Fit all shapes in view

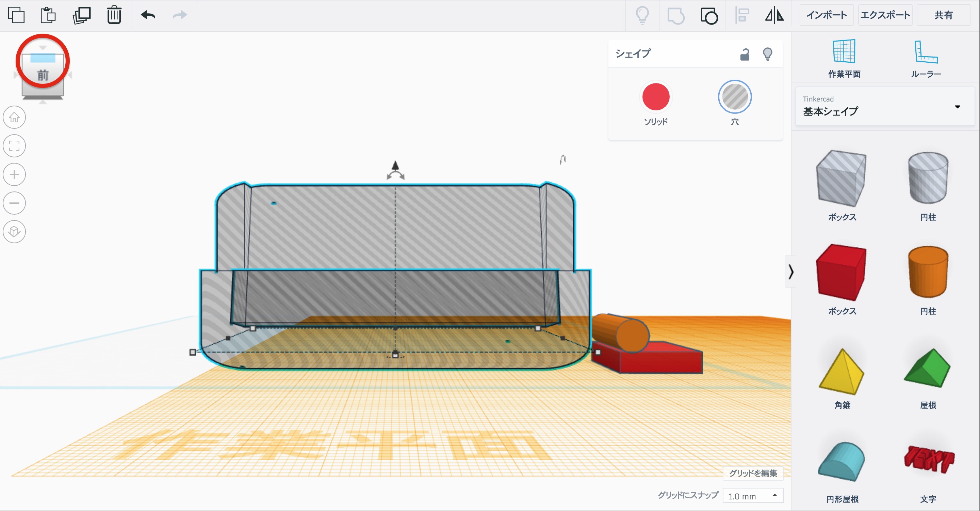[14, 146]
